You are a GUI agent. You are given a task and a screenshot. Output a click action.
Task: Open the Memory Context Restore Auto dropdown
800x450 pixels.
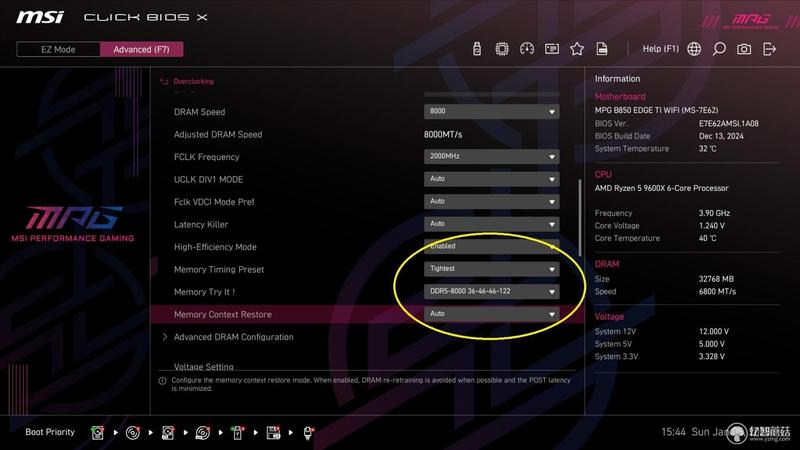[491, 314]
